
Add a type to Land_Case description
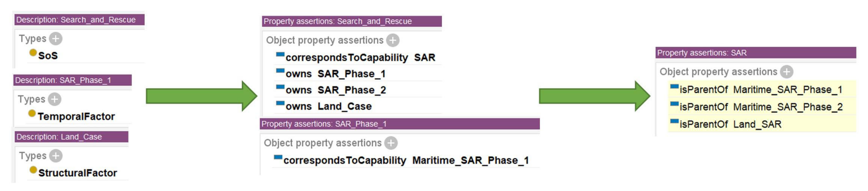(55, 156)
